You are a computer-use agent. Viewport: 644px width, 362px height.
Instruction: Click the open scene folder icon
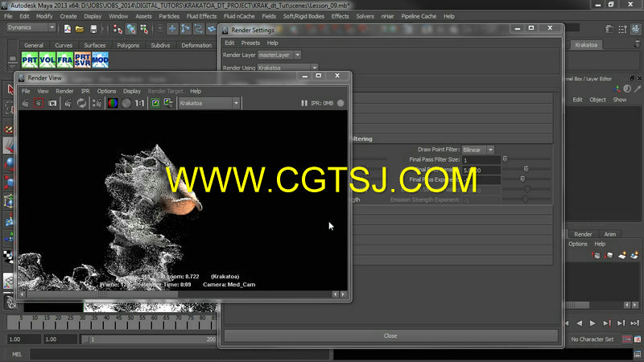click(x=80, y=29)
